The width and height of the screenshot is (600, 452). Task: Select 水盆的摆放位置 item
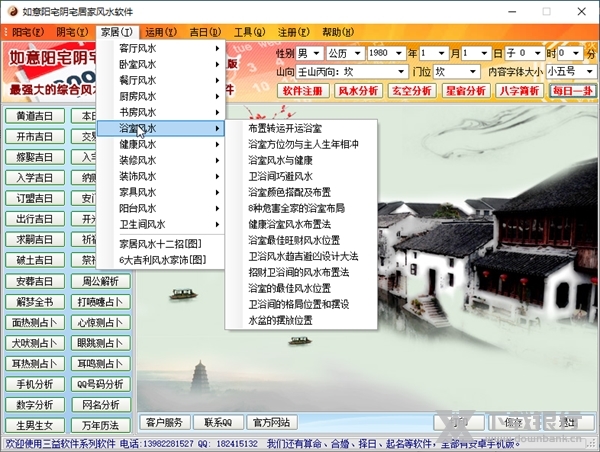(x=301, y=320)
